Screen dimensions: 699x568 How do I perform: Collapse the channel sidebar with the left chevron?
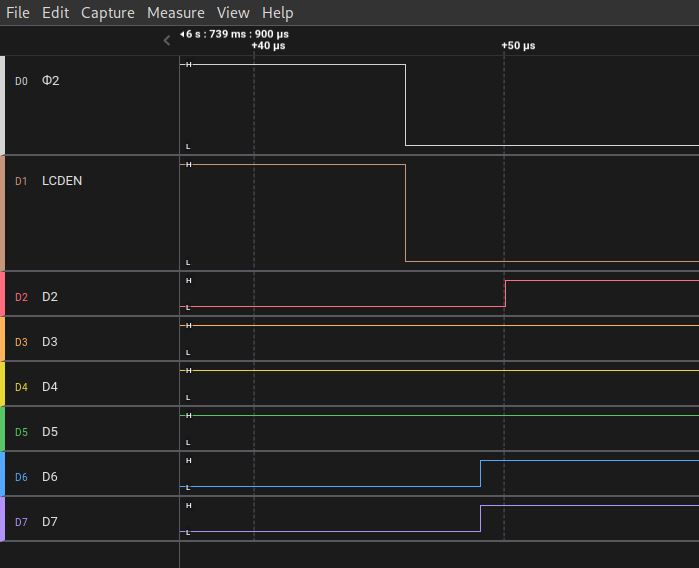point(167,40)
